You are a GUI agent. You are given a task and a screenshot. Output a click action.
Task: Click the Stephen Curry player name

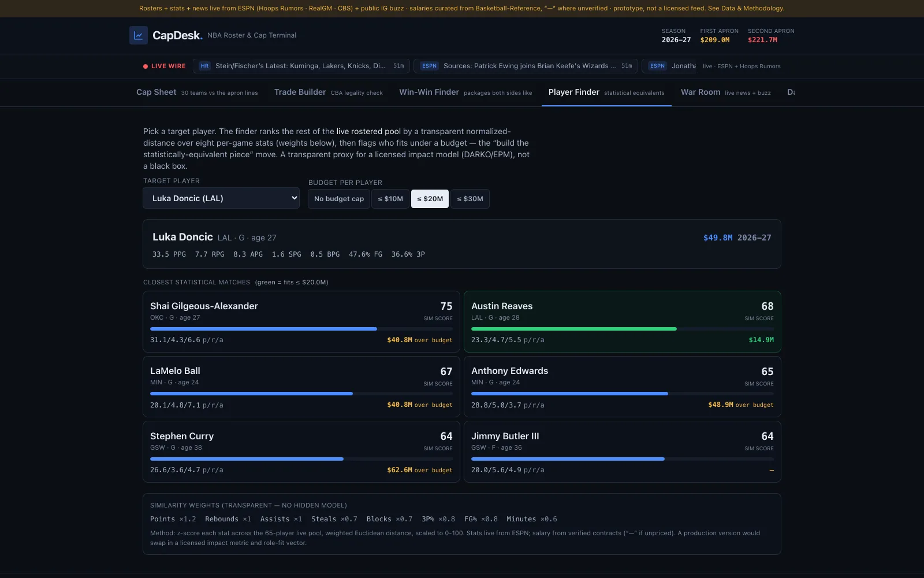[x=182, y=436]
